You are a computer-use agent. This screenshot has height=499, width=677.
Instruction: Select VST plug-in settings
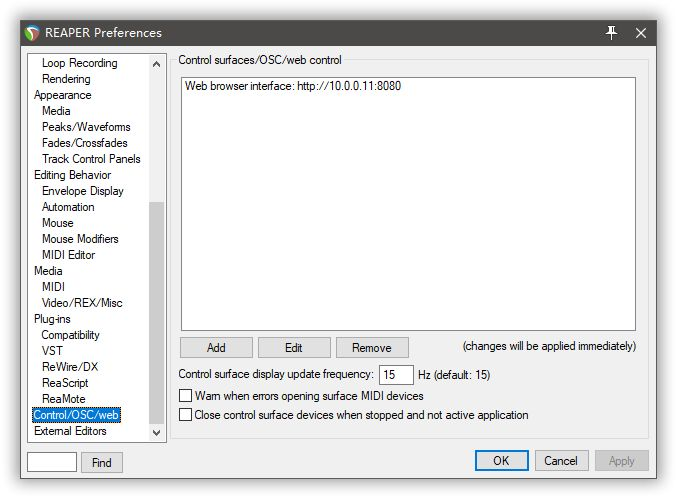point(52,351)
